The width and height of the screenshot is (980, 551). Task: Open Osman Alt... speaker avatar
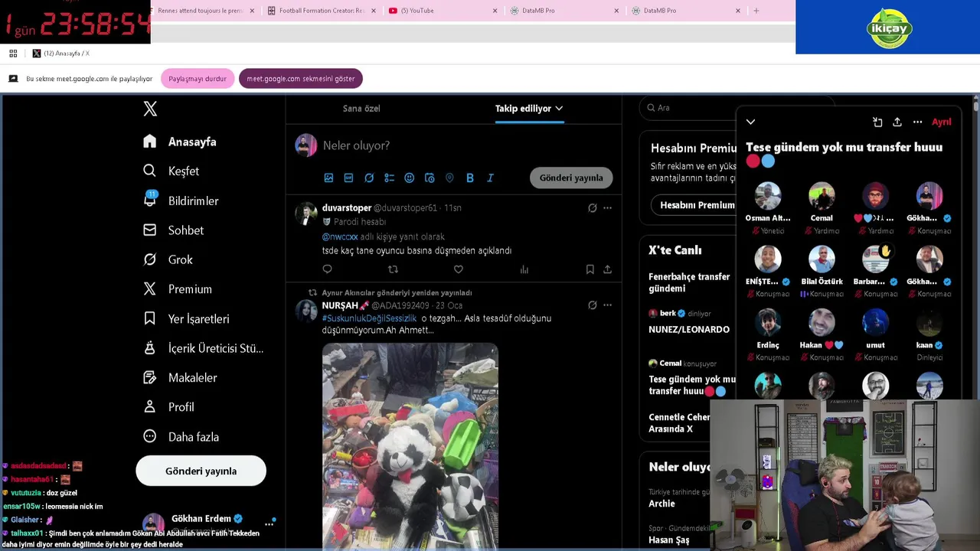pos(767,195)
